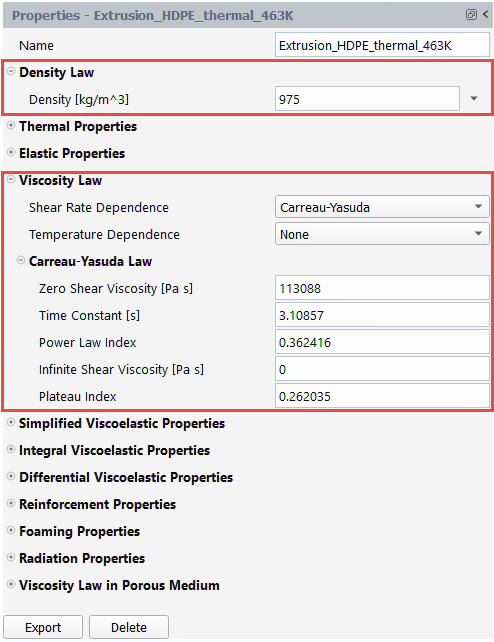Edit the Name field Extrusion_HDPE_thermal_463K

pyautogui.click(x=382, y=45)
